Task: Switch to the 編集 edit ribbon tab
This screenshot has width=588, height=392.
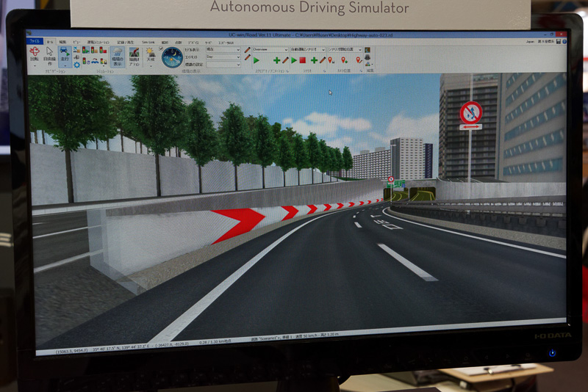Action: 62,42
